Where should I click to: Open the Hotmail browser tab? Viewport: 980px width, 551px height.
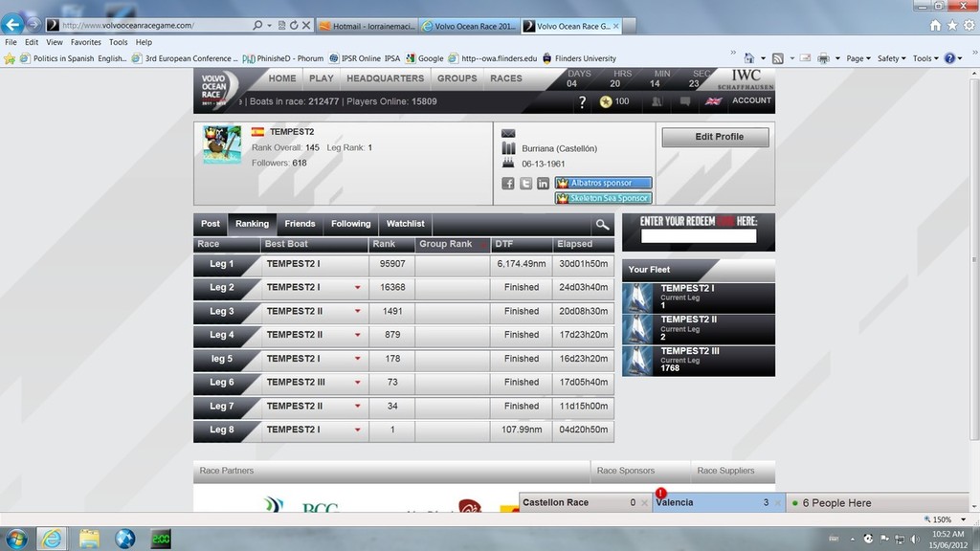click(x=367, y=26)
